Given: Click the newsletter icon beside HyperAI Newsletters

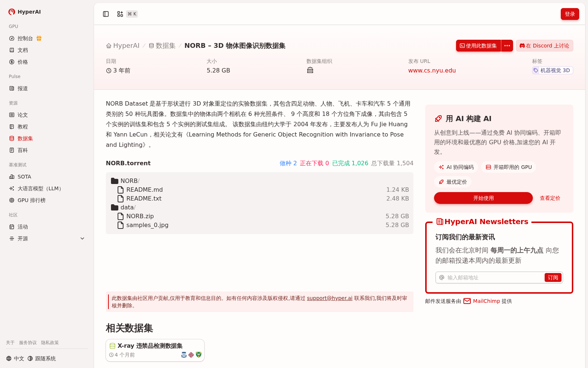Looking at the screenshot, I should coord(440,222).
